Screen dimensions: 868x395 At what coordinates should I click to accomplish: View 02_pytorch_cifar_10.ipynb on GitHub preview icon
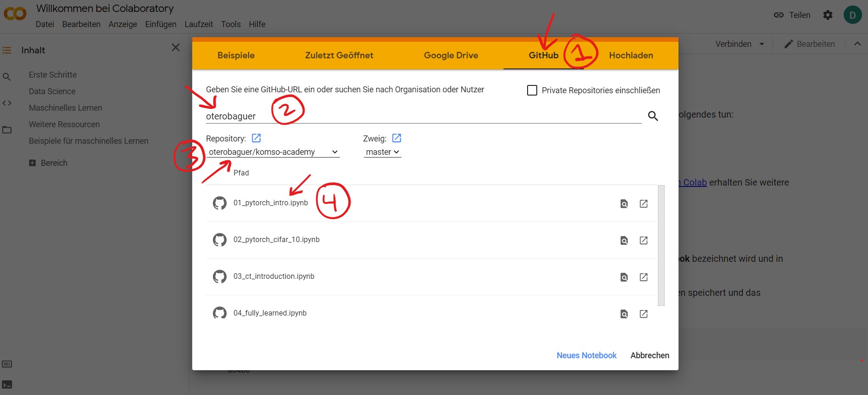click(624, 240)
